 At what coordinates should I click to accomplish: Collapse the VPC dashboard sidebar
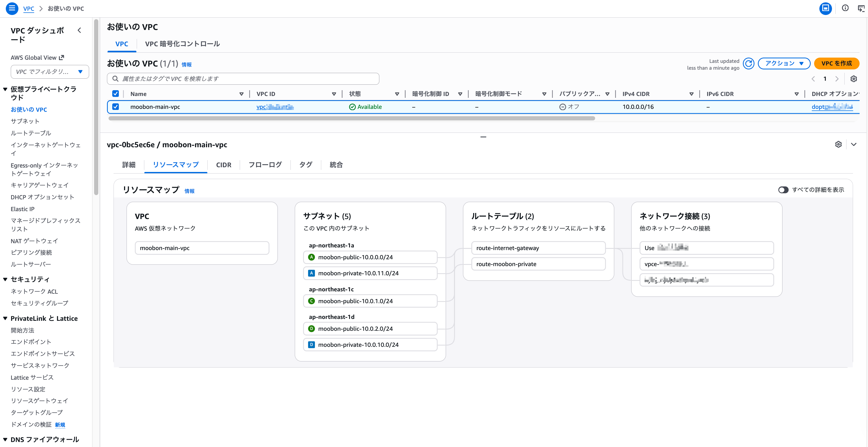80,30
